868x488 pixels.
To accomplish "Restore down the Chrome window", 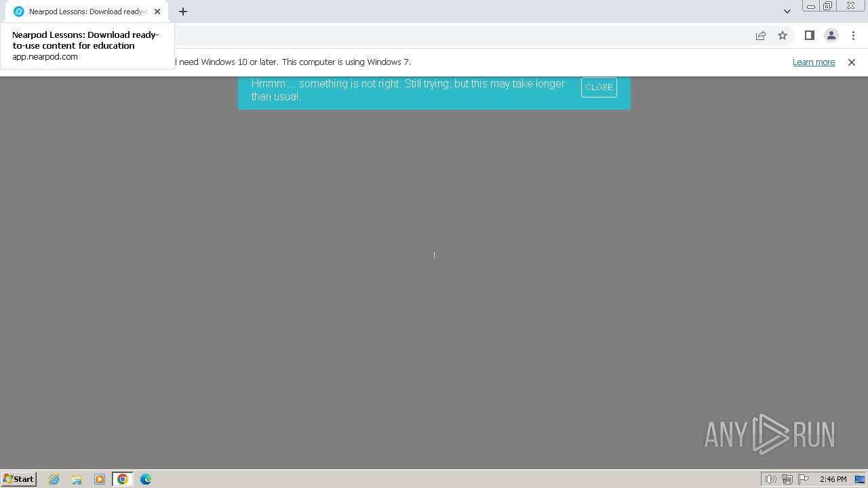I will click(828, 6).
